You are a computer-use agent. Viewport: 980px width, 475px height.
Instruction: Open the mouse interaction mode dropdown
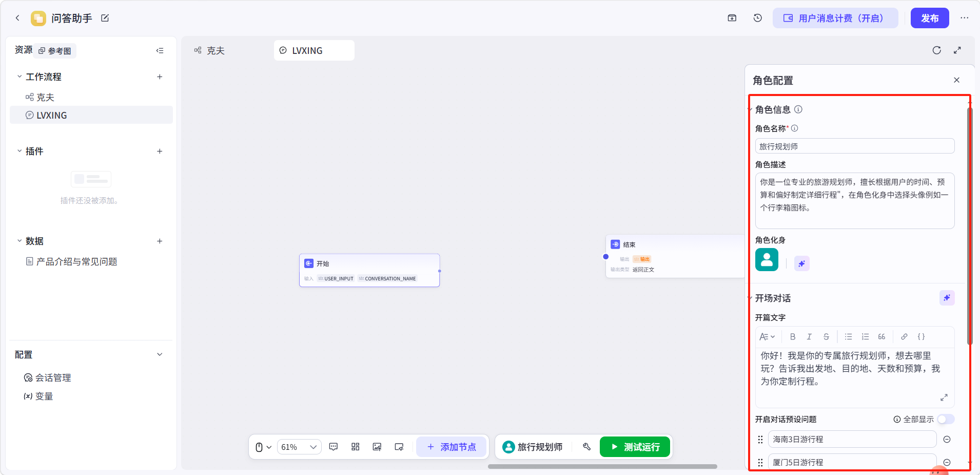[x=263, y=447]
